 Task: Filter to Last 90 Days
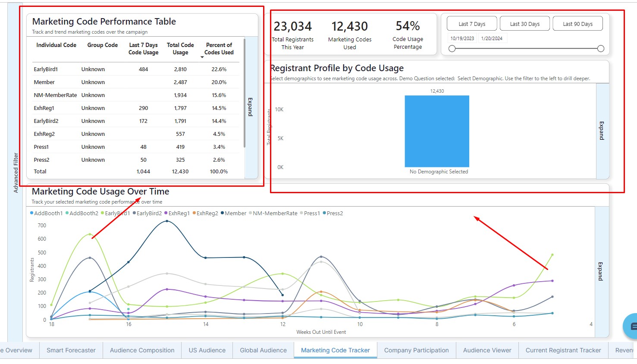577,24
